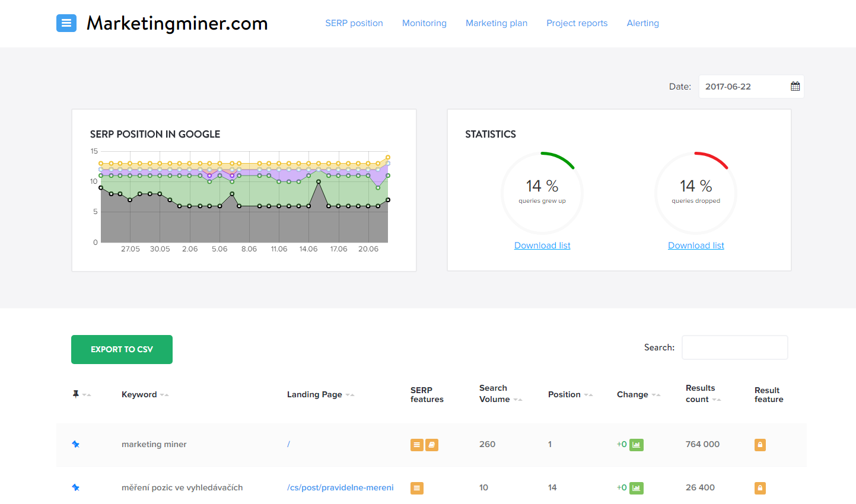The image size is (856, 504).
Task: Click second SERP feature icon for marketing miner
Action: pos(432,445)
